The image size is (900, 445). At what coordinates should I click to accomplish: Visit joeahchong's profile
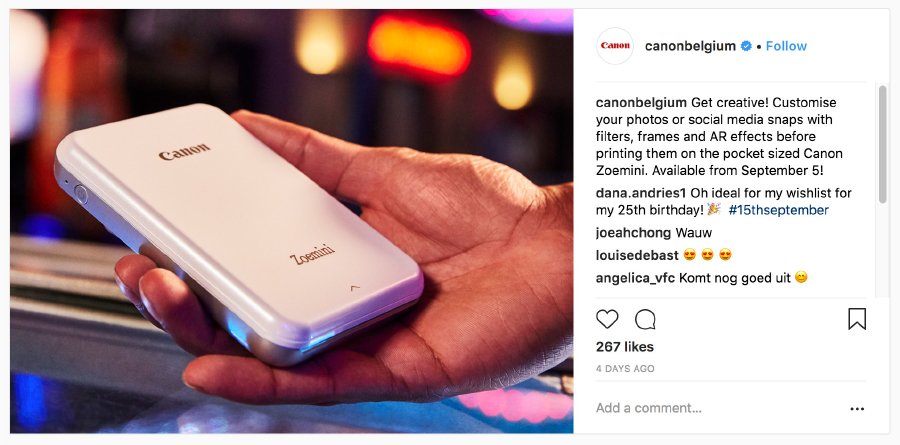click(x=633, y=233)
